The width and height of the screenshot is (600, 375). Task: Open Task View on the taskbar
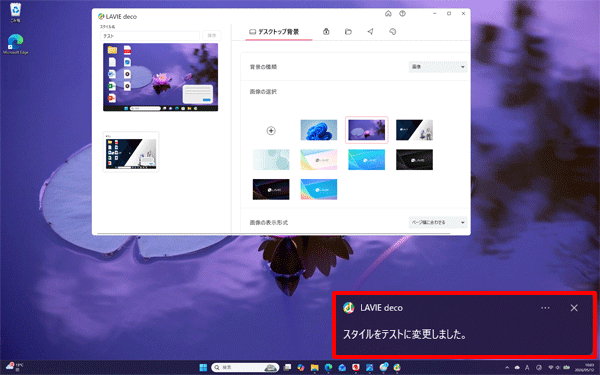(287, 367)
